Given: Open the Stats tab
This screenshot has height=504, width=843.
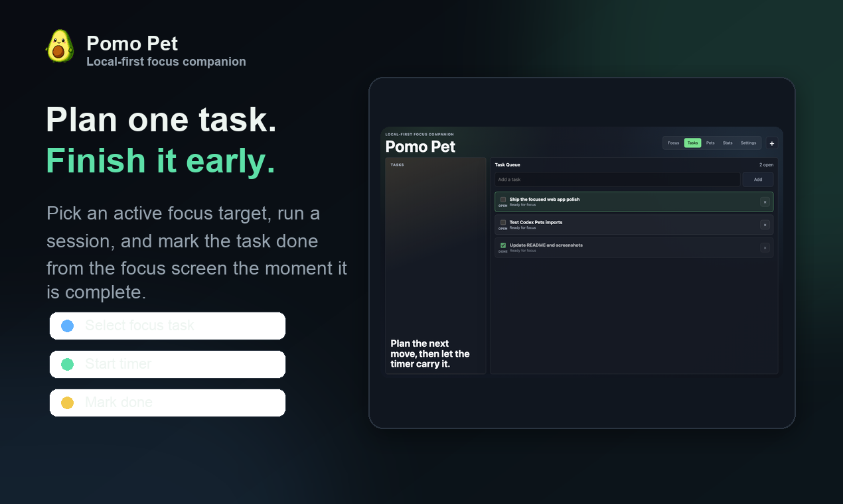Looking at the screenshot, I should coord(728,143).
